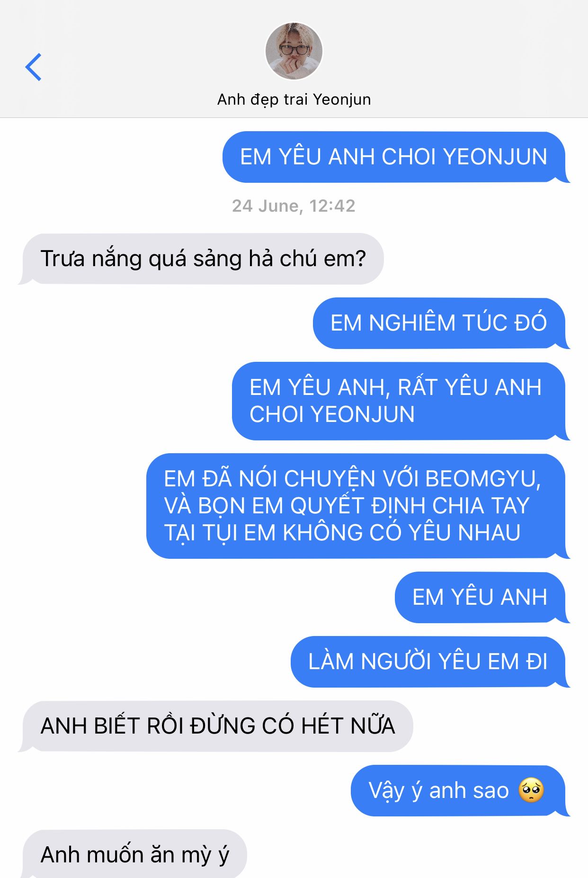Viewport: 588px width, 878px height.
Task: Select the Anh muốn ăn mỳ ý message
Action: pos(134,854)
